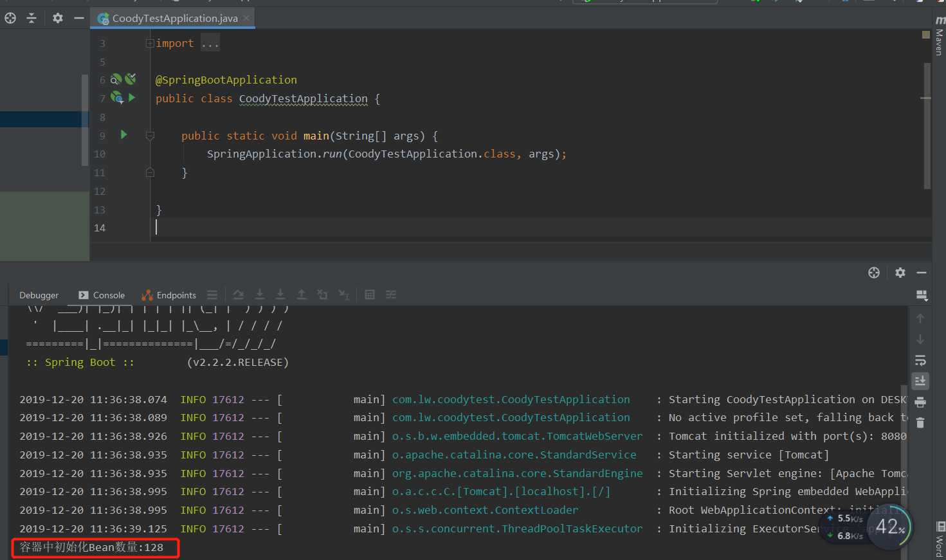This screenshot has width=946, height=560.
Task: Open the Word tool window tab
Action: (940, 539)
